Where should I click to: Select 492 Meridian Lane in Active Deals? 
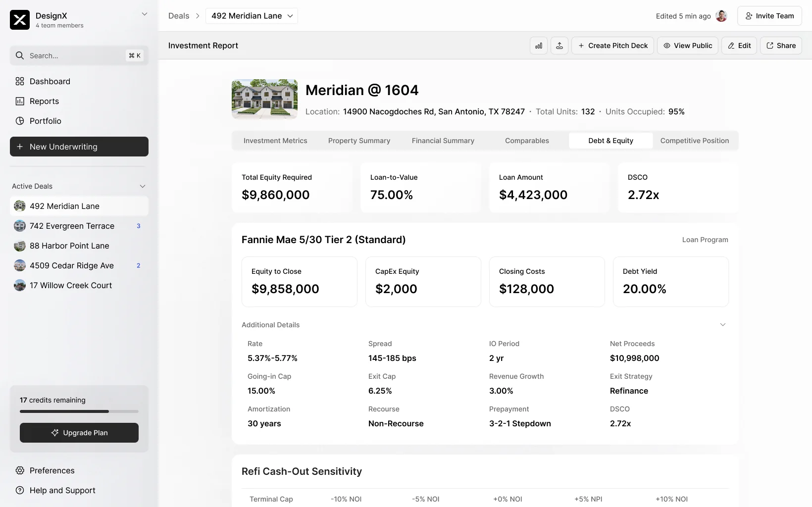(x=79, y=206)
